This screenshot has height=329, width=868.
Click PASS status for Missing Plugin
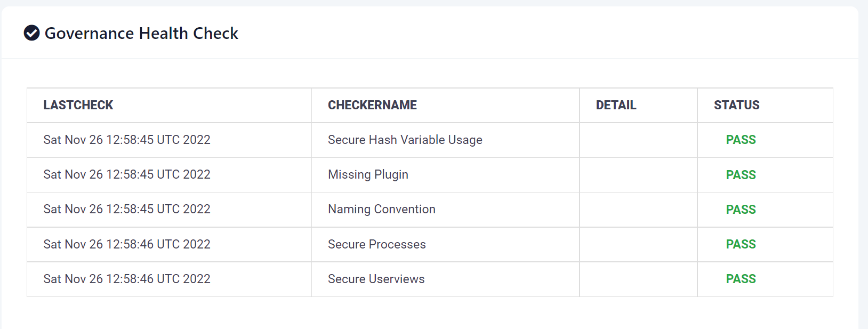(x=741, y=175)
